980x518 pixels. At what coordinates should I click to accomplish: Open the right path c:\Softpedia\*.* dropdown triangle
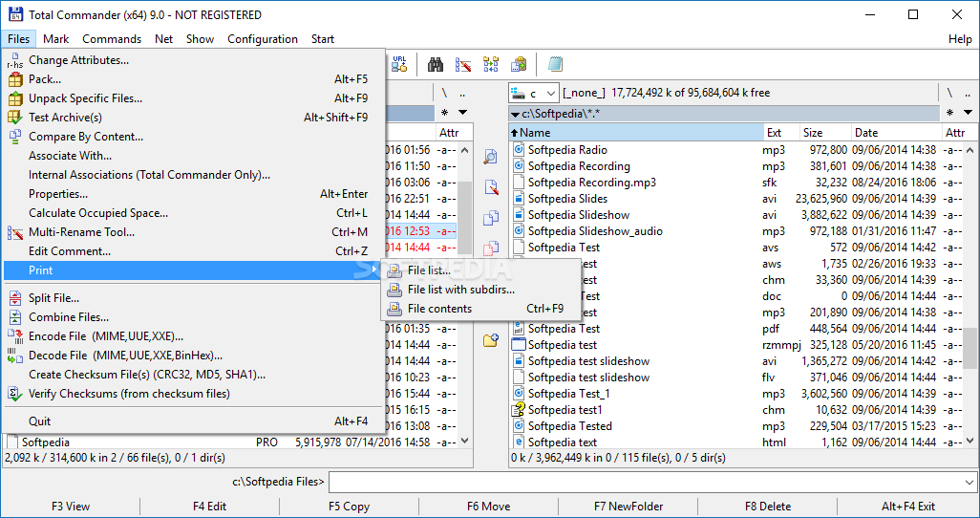point(515,115)
